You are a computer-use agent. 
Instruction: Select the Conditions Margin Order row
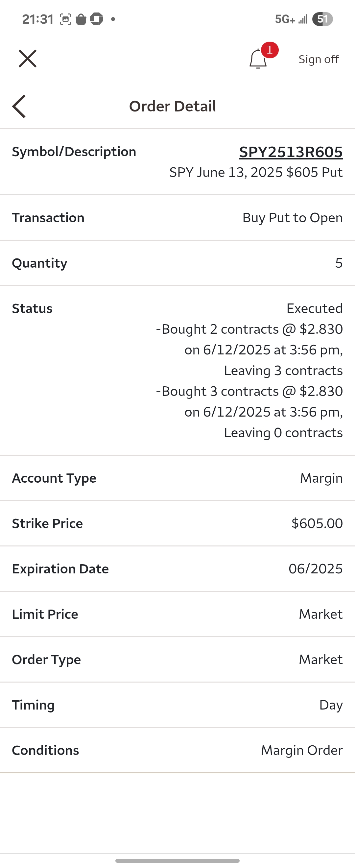(177, 750)
